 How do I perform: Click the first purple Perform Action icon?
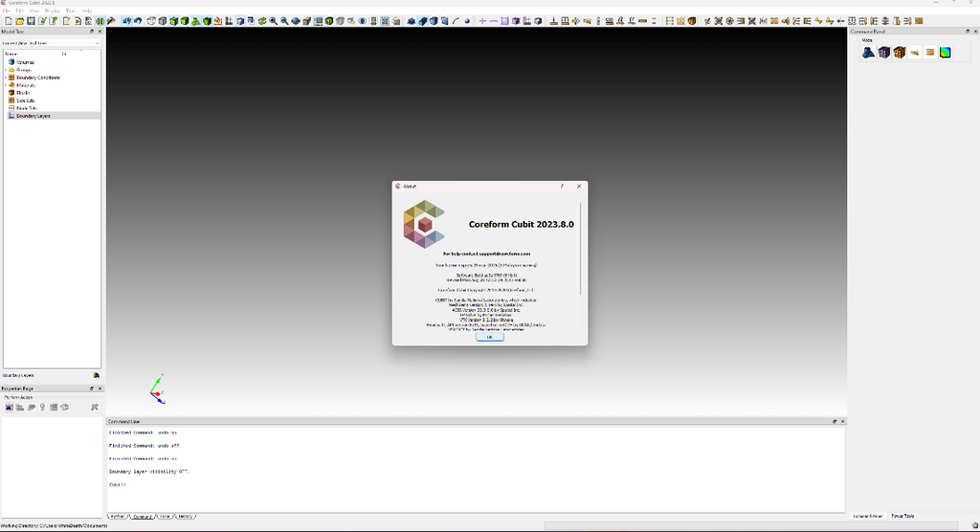point(10,408)
